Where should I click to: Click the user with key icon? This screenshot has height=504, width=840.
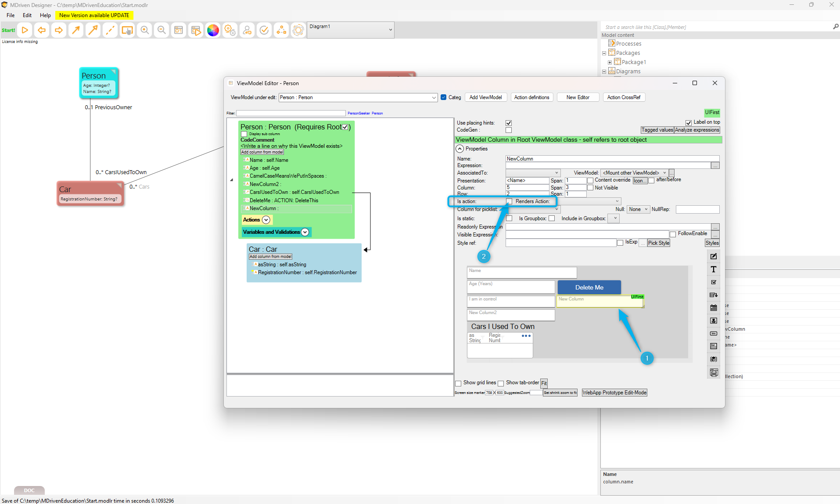pyautogui.click(x=247, y=30)
